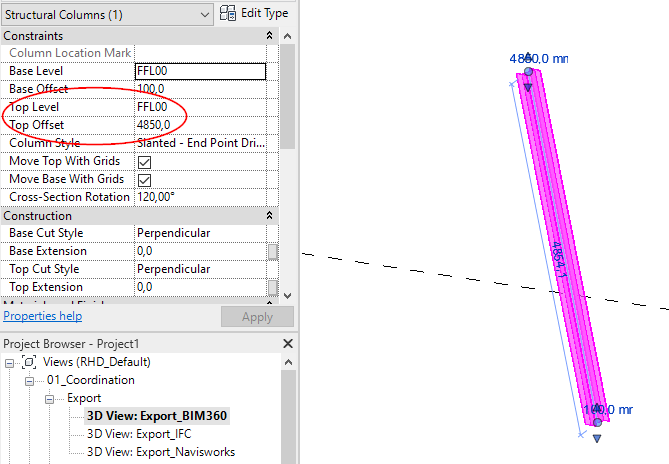Select the Base Offset value 100,0
This screenshot has height=464, width=669.
200,89
